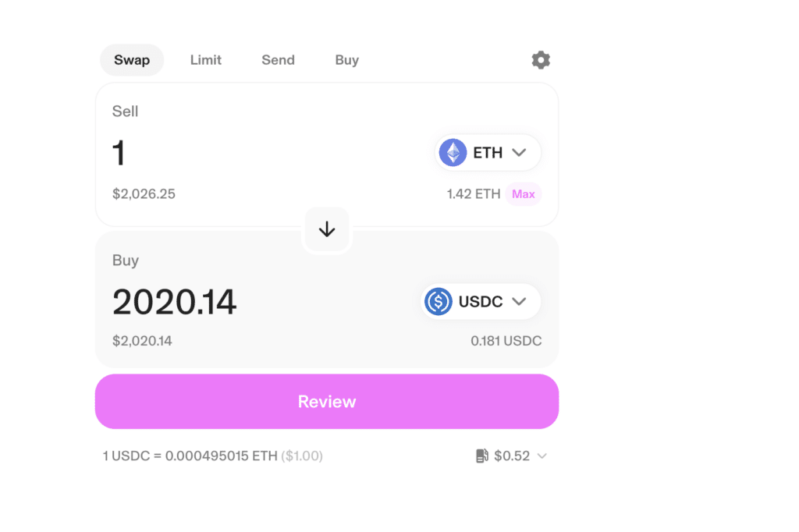799x532 pixels.
Task: Click the sell amount field showing 1
Action: 119,153
